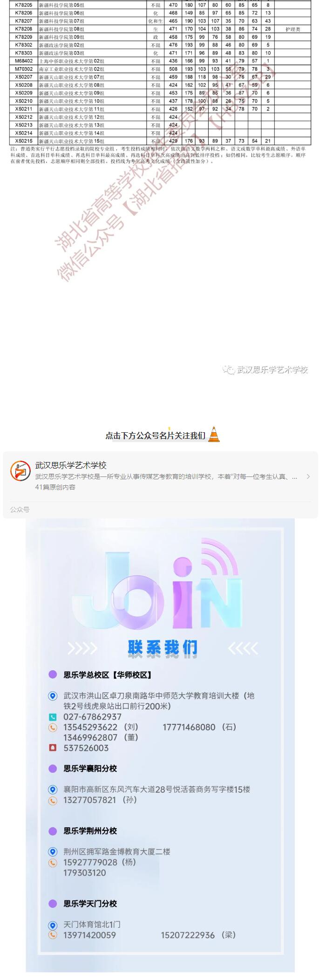Tap the phone icon beside 13545293622
319x980 pixels.
53,728
